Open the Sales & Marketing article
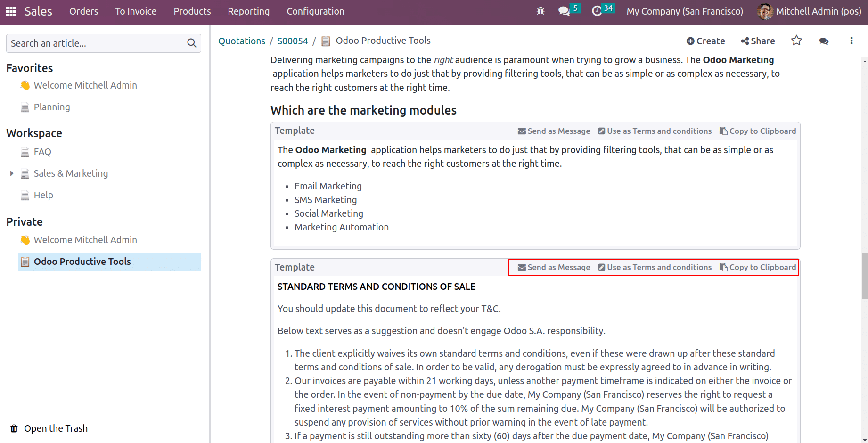Viewport: 868px width, 443px height. click(x=71, y=173)
